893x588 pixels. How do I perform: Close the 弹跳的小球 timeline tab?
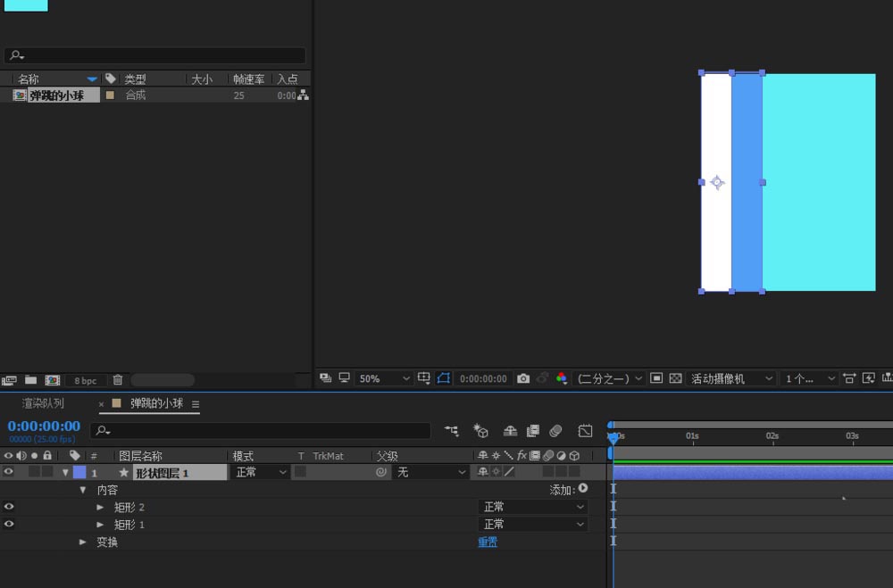[101, 404]
